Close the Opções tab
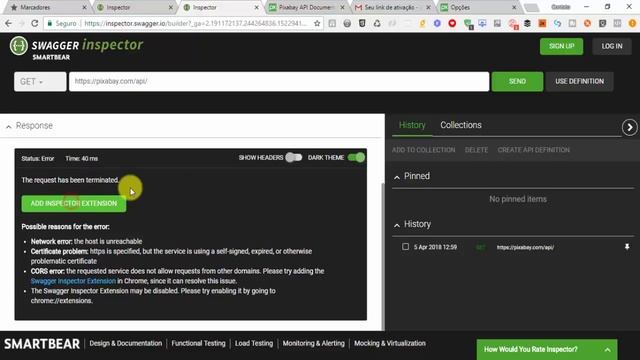This screenshot has width=640, height=360. pyautogui.click(x=514, y=7)
